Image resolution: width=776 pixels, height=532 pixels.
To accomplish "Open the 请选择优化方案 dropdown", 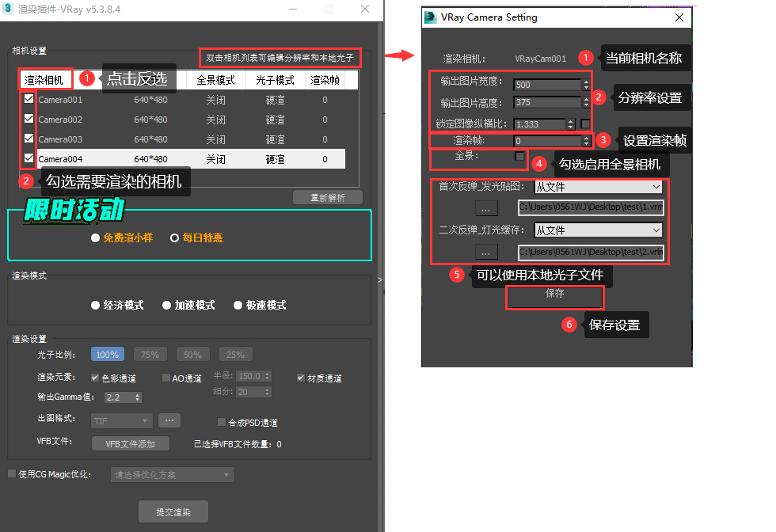I will coord(173,474).
